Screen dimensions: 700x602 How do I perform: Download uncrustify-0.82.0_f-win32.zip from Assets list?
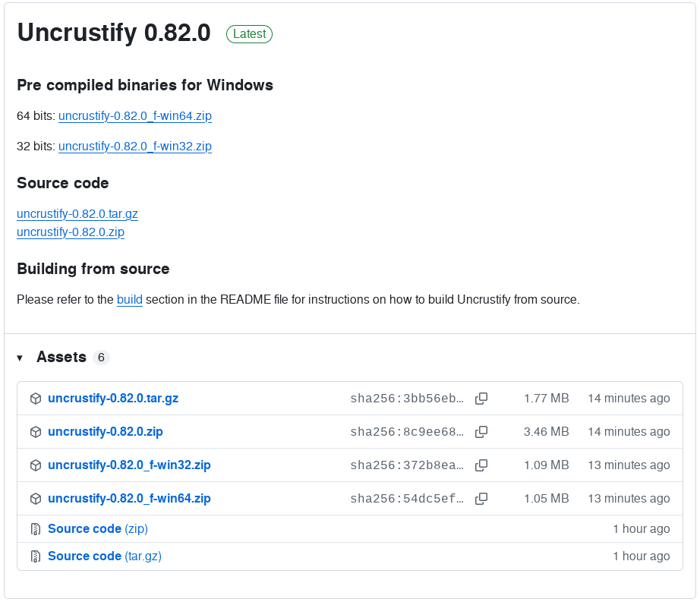pos(129,465)
